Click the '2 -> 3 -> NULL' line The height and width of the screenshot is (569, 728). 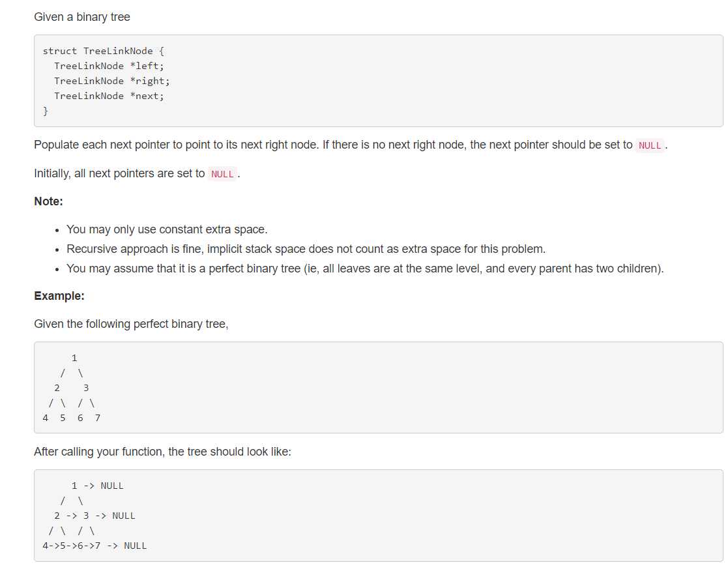(x=95, y=516)
